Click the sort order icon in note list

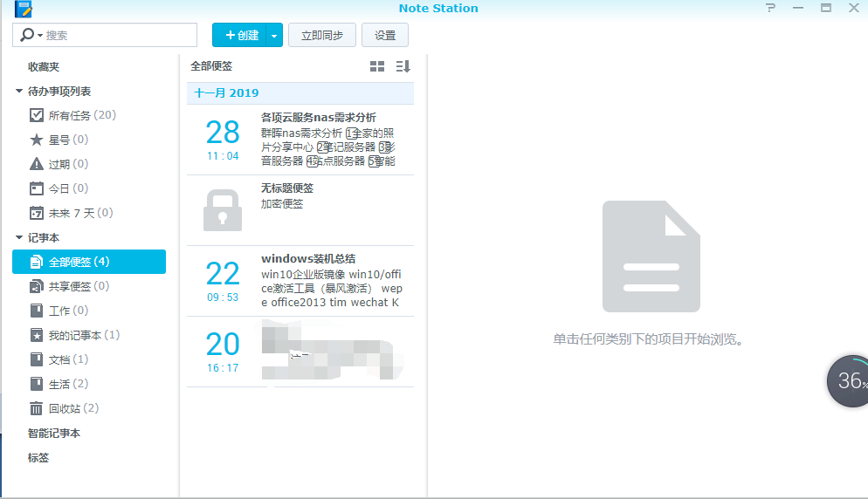click(403, 66)
